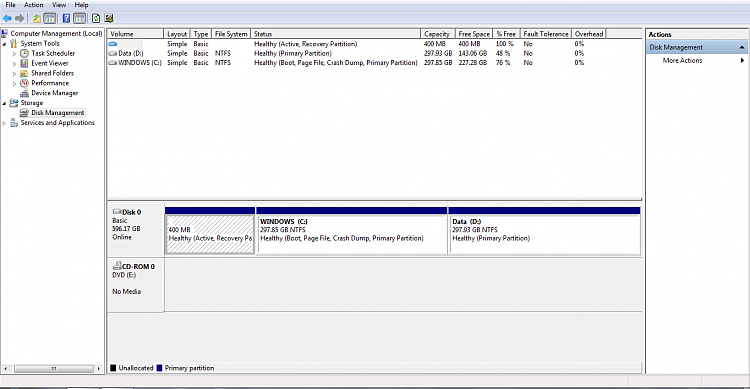Open the More Actions submenu arrow
This screenshot has width=750, height=389.
(x=742, y=61)
